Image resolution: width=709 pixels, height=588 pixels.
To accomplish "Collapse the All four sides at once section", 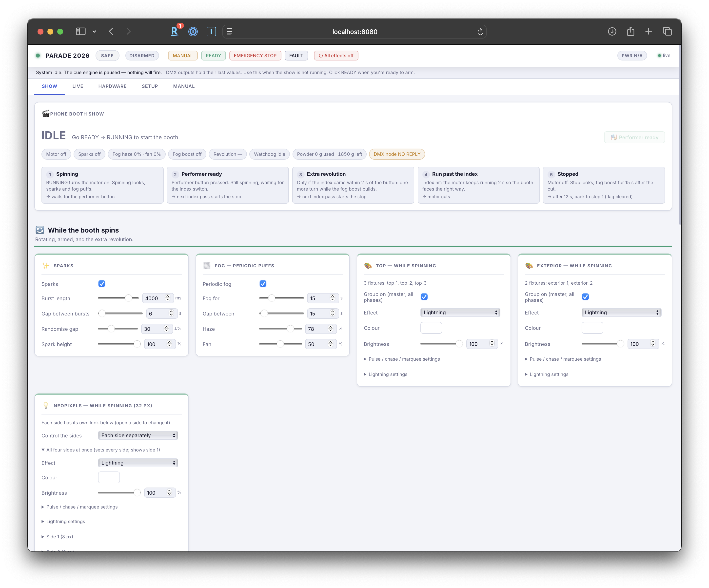I will pos(101,450).
